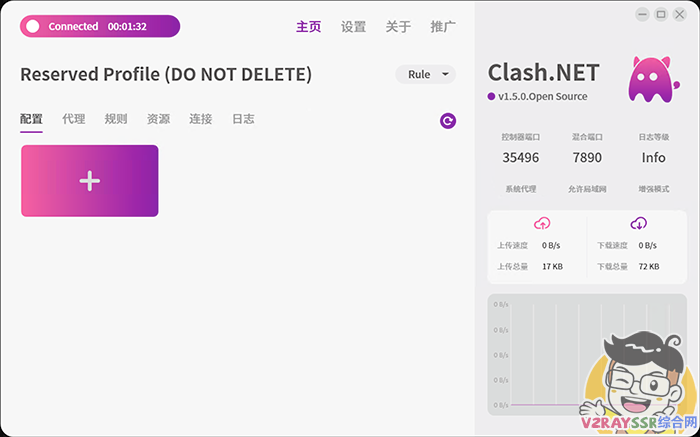Open the 关于 about page
Screen dimensions: 700x437
(x=398, y=27)
